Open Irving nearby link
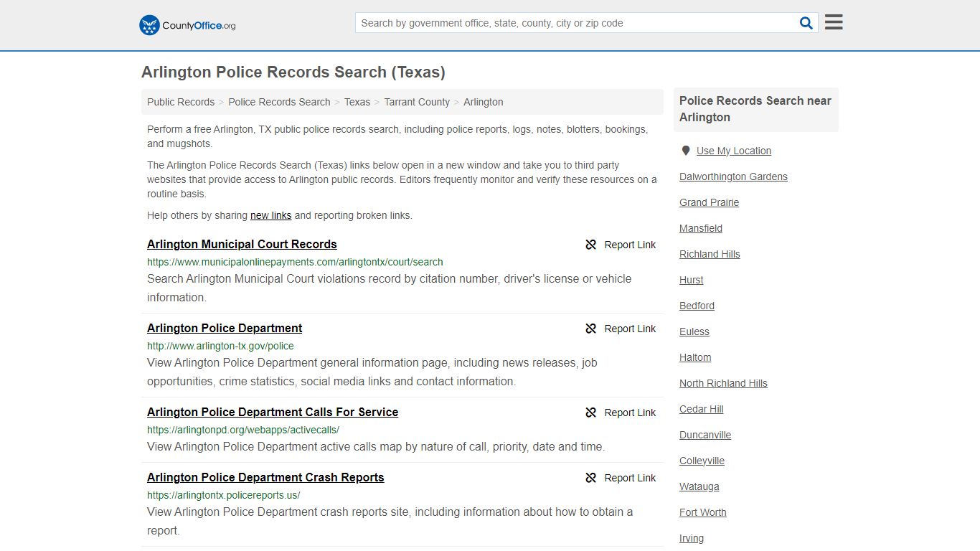The height and width of the screenshot is (551, 980). point(692,538)
